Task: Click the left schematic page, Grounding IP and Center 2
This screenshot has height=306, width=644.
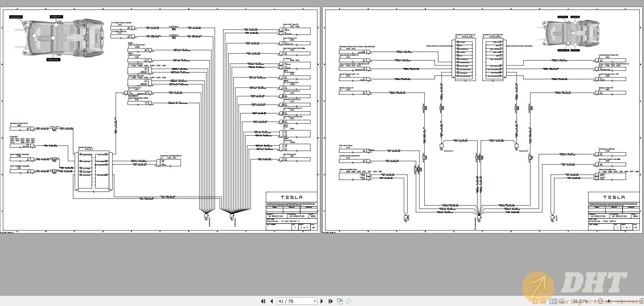Action: tap(160, 120)
